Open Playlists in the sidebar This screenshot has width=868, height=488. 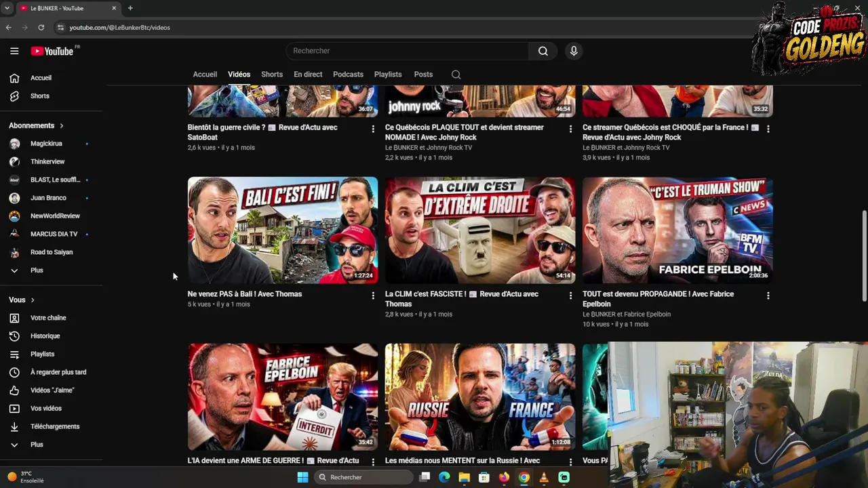coord(42,354)
